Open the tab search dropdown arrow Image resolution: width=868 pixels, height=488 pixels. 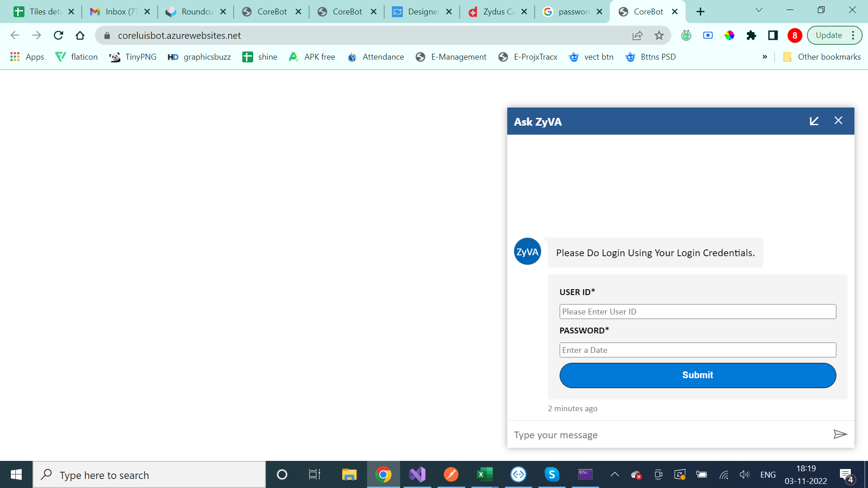[759, 9]
